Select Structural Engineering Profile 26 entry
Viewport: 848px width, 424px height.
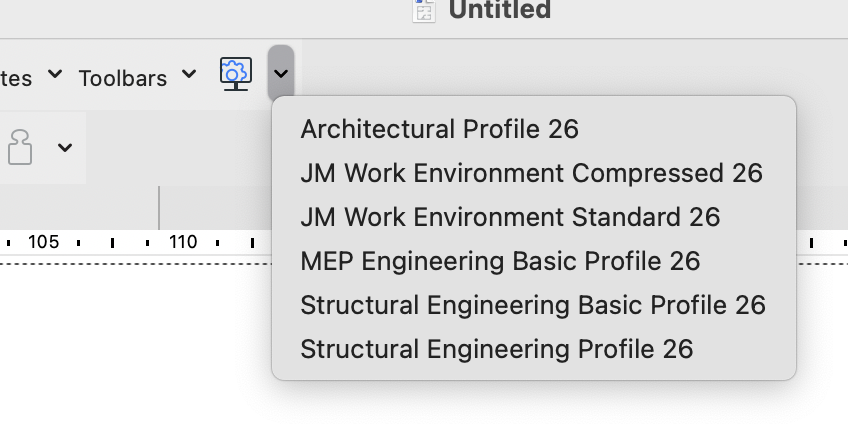[496, 349]
